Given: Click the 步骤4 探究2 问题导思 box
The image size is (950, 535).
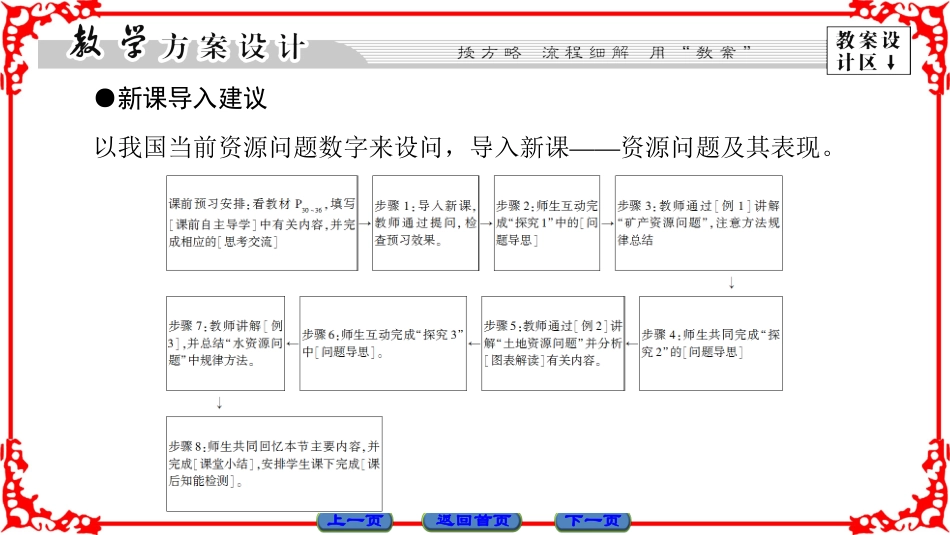Looking at the screenshot, I should (711, 344).
